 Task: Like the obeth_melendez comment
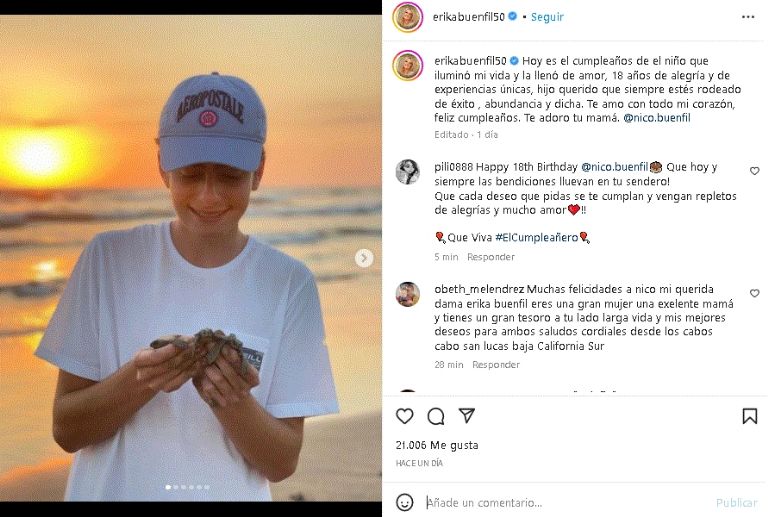(754, 294)
